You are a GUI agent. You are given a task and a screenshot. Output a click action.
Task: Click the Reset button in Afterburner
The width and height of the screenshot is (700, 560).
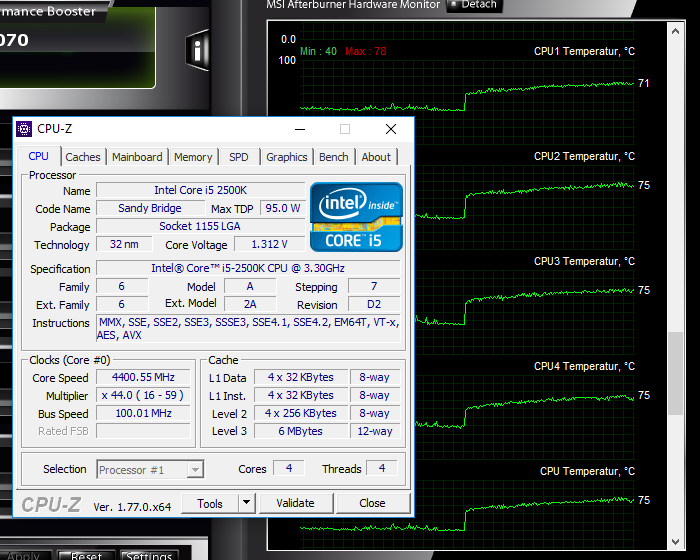click(86, 556)
